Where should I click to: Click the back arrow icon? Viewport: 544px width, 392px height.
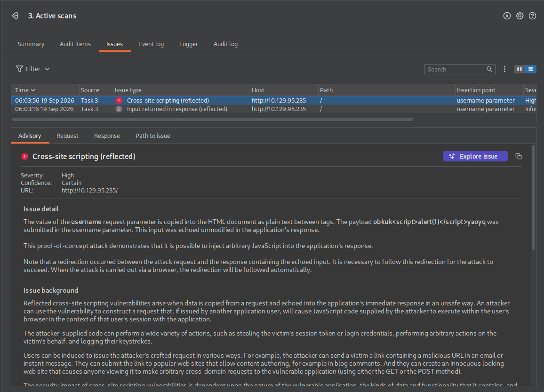tap(15, 16)
